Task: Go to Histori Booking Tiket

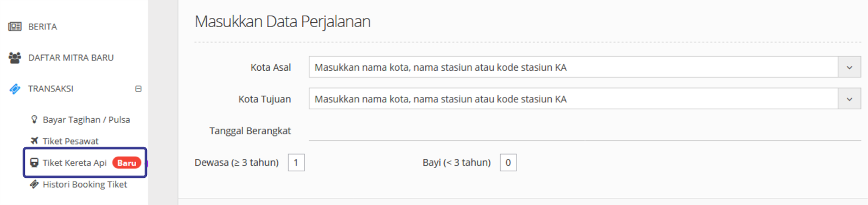Action: tap(85, 184)
